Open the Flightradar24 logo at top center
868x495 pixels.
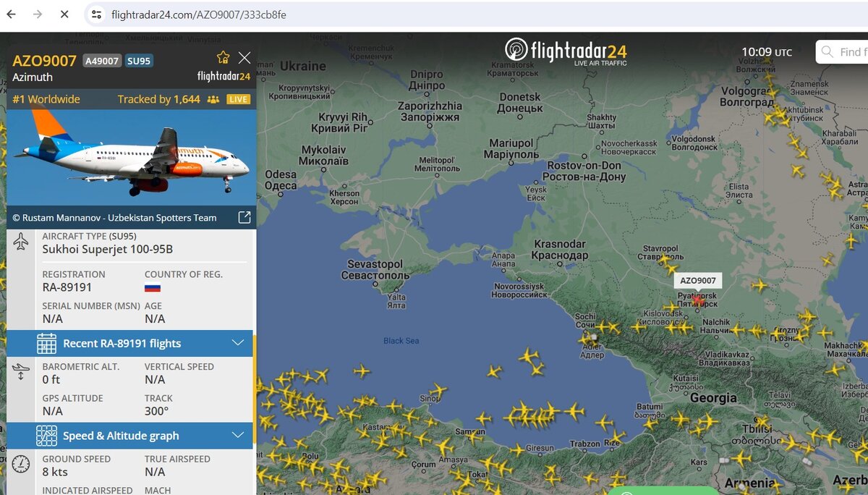point(566,51)
